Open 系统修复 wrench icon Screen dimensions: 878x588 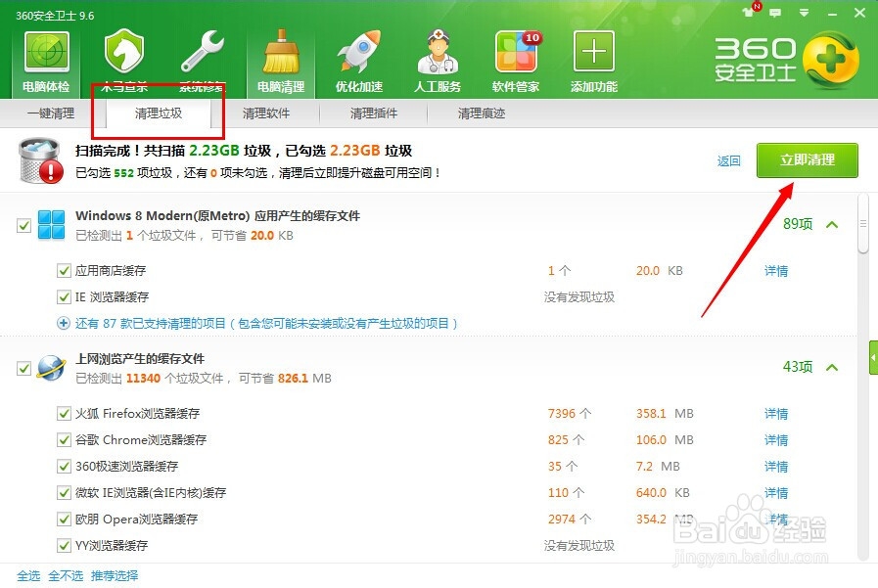coord(203,52)
